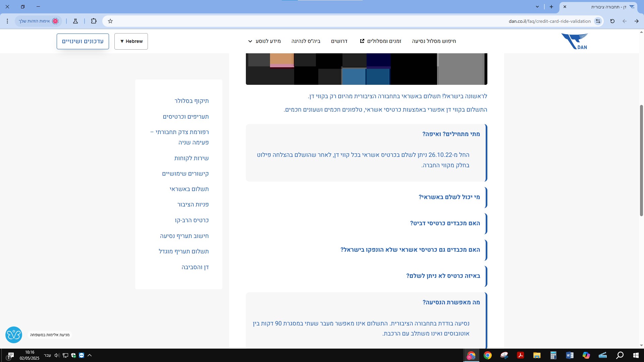Expand the מידע לנוסע navigation menu
This screenshot has height=362, width=644.
click(264, 41)
